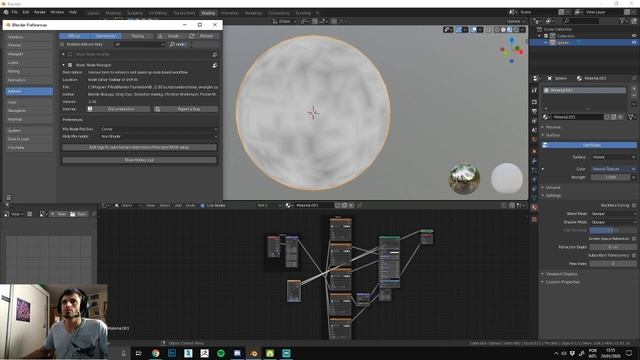Open the File menu
Image resolution: width=640 pixels, height=360 pixels.
15,12
